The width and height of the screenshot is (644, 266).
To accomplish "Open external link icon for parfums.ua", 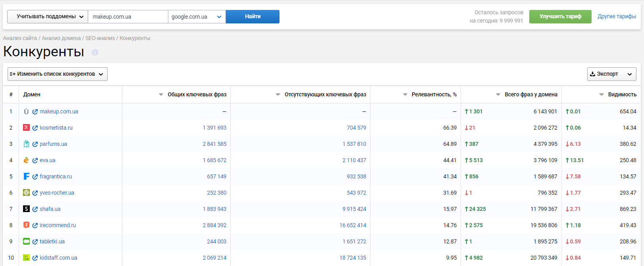I will [x=35, y=144].
